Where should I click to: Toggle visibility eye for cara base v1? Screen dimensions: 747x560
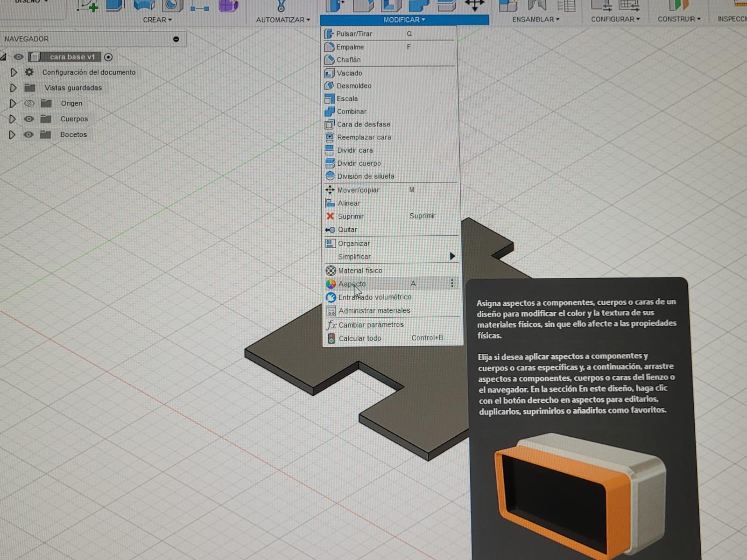18,57
